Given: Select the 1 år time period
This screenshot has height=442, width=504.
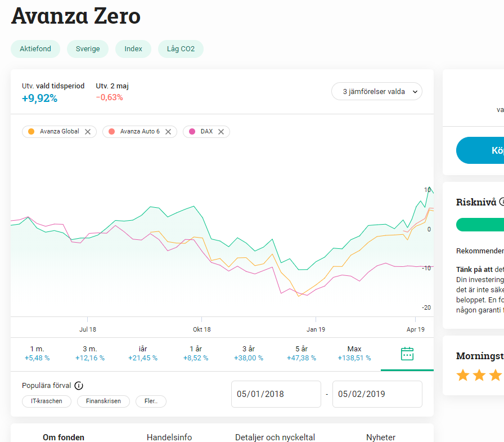Looking at the screenshot, I should pyautogui.click(x=196, y=353).
